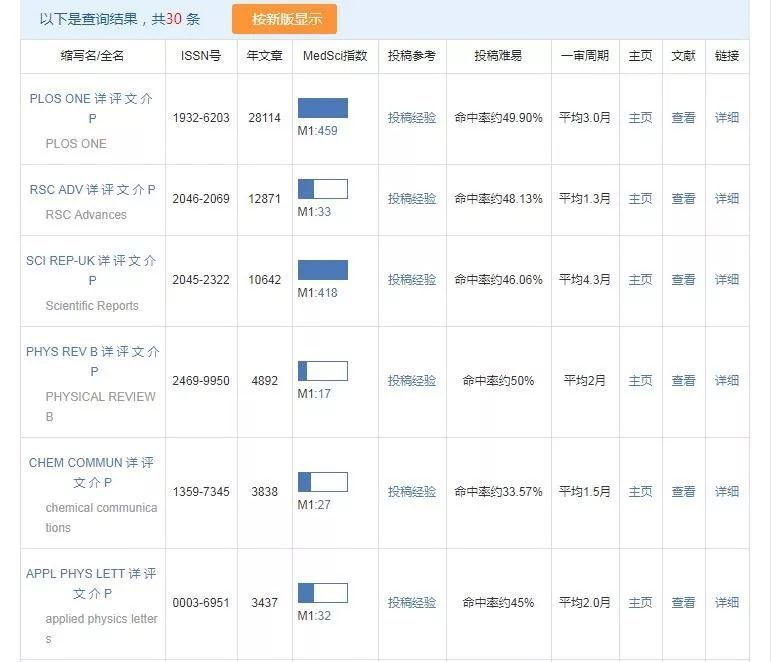773x662 pixels.
Task: Select ISSN cell 1932-6203
Action: 201,118
